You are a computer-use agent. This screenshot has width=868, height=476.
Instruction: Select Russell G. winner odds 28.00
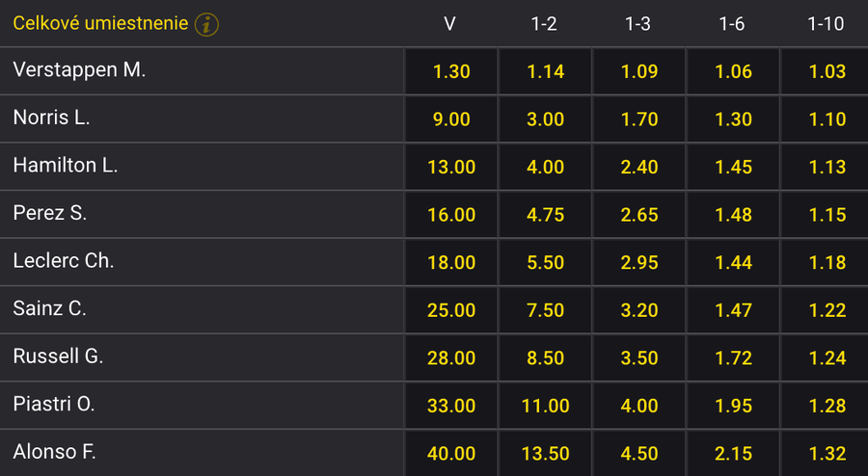[451, 357]
